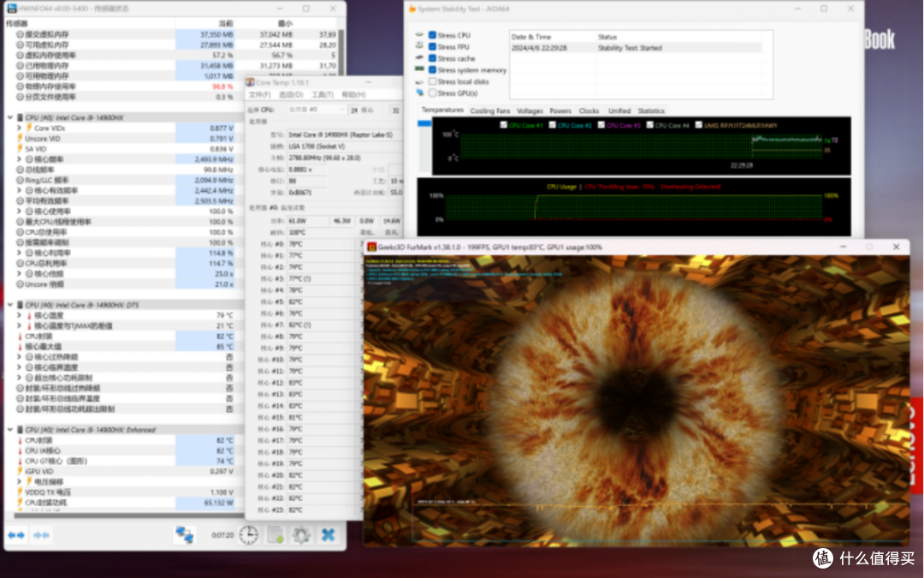Image resolution: width=924 pixels, height=578 pixels.
Task: Switch to the Statistics tab in AIDA64
Action: (x=650, y=110)
